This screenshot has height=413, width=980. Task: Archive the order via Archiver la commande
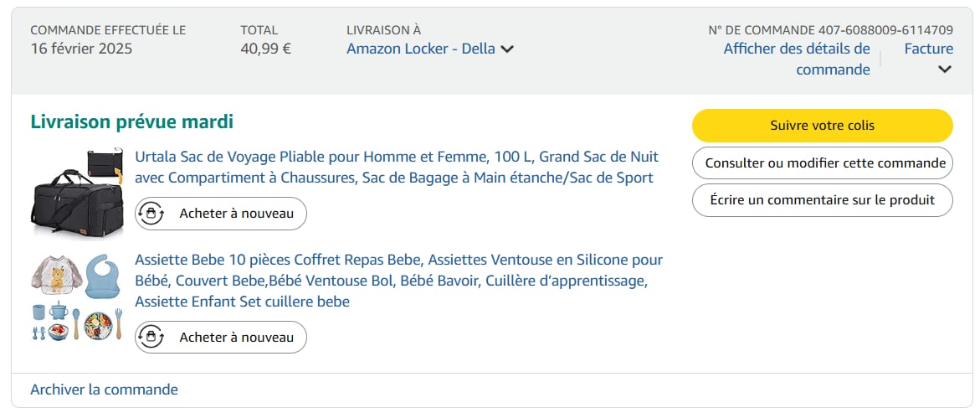pyautogui.click(x=104, y=390)
